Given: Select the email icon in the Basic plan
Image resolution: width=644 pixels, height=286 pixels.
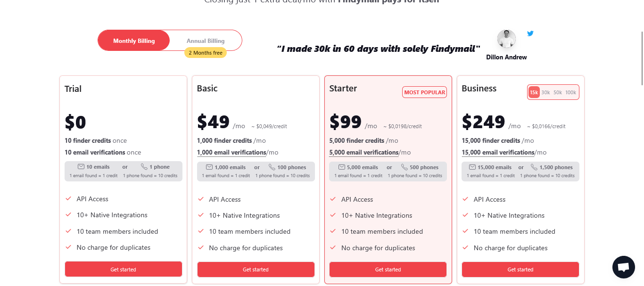Looking at the screenshot, I should [x=208, y=167].
